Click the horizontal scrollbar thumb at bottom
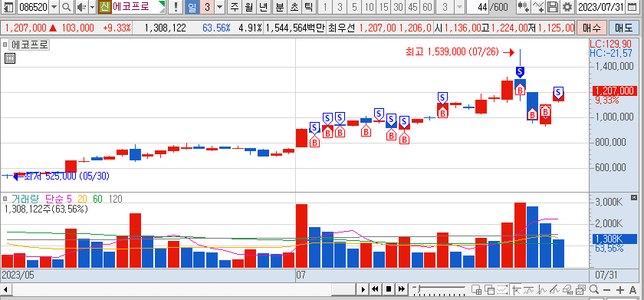Image resolution: width=644 pixels, height=300 pixels. [x=343, y=289]
